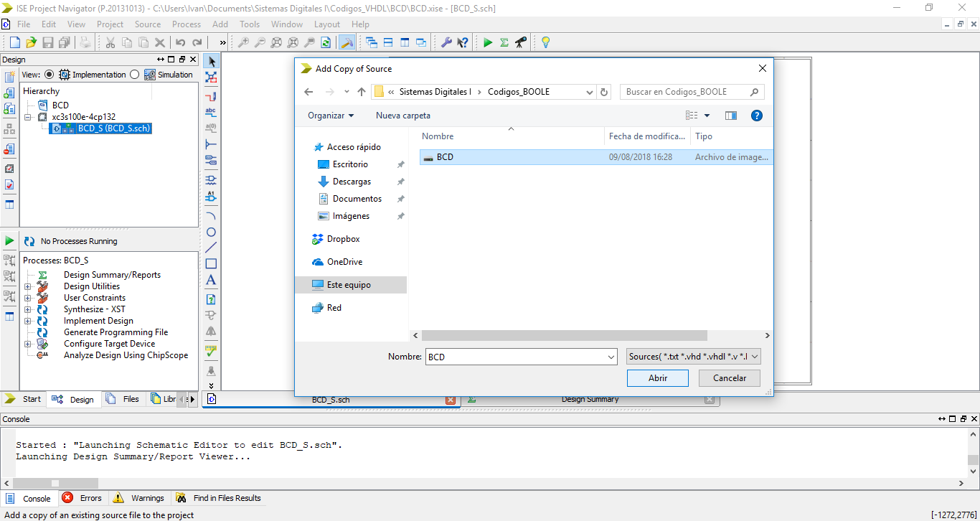Click green Run process arrow in Processes panel

click(x=9, y=240)
